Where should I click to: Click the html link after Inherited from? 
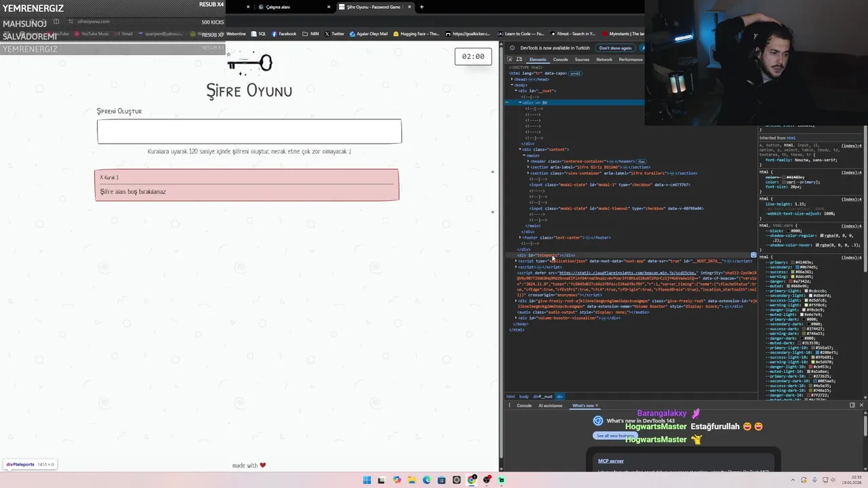(x=791, y=138)
